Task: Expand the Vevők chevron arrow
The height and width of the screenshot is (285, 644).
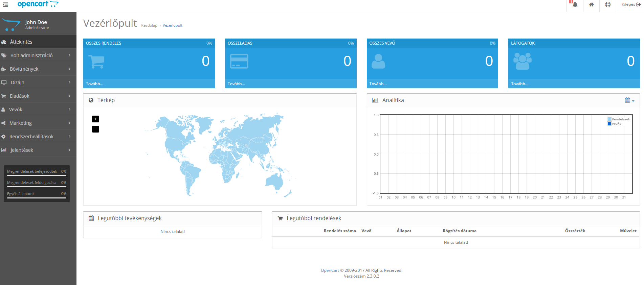Action: (x=69, y=110)
